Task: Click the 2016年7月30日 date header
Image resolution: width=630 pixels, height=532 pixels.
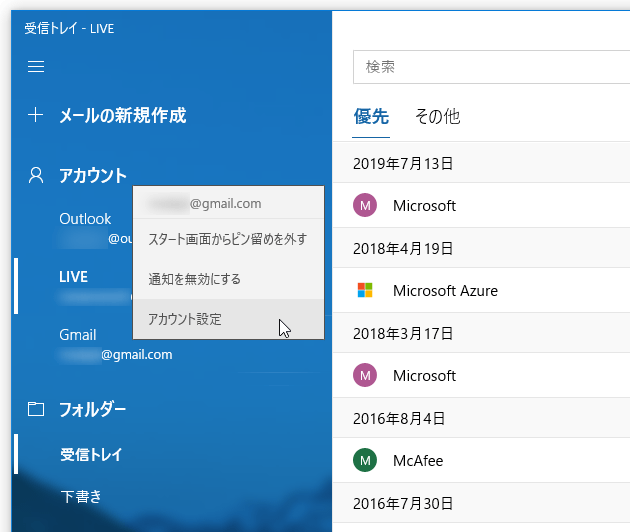Action: (x=403, y=503)
